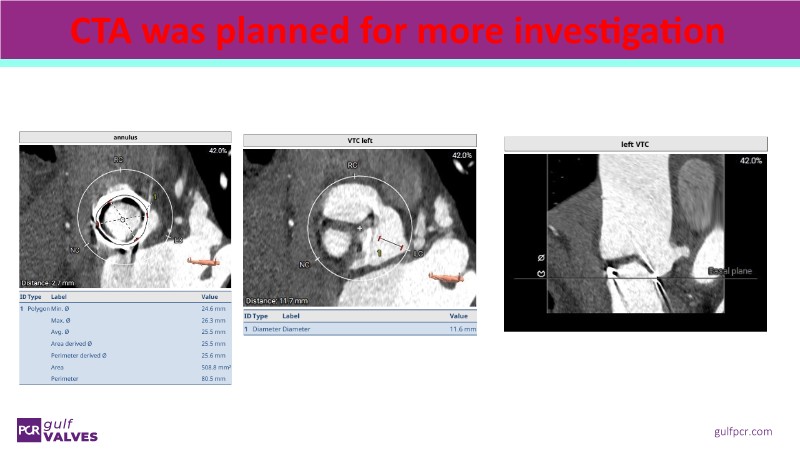The height and width of the screenshot is (450, 800).
Task: Select the Diameter 11.6 mm row
Action: click(x=359, y=328)
